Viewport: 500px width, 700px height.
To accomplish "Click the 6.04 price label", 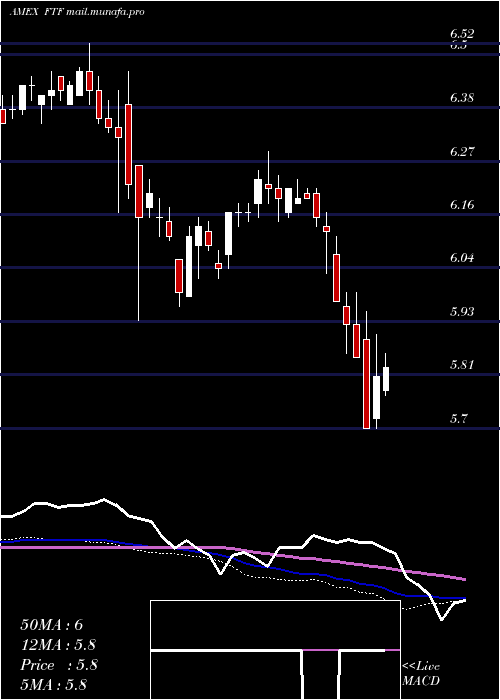I will [x=462, y=258].
